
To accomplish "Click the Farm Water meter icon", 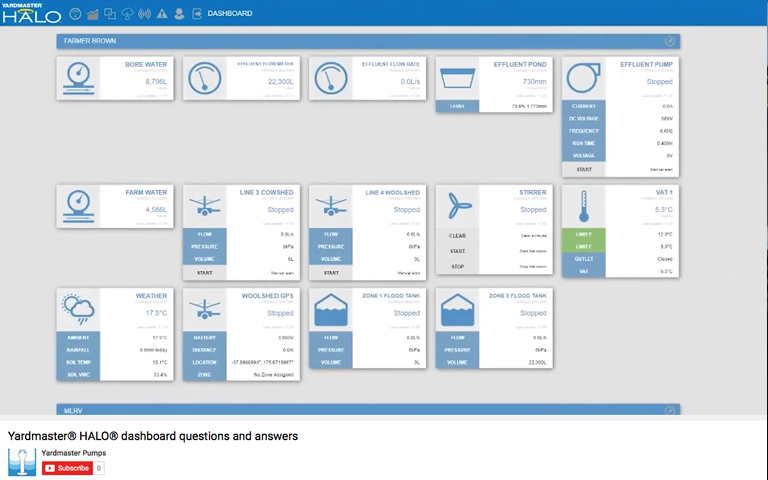I will tap(78, 206).
